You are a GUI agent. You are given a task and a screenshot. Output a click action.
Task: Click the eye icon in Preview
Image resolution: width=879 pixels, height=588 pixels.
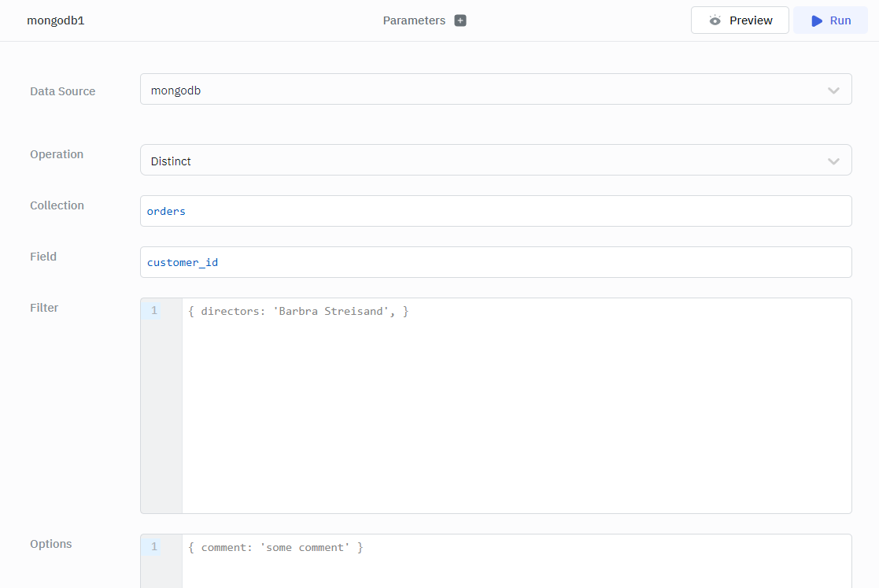[715, 20]
